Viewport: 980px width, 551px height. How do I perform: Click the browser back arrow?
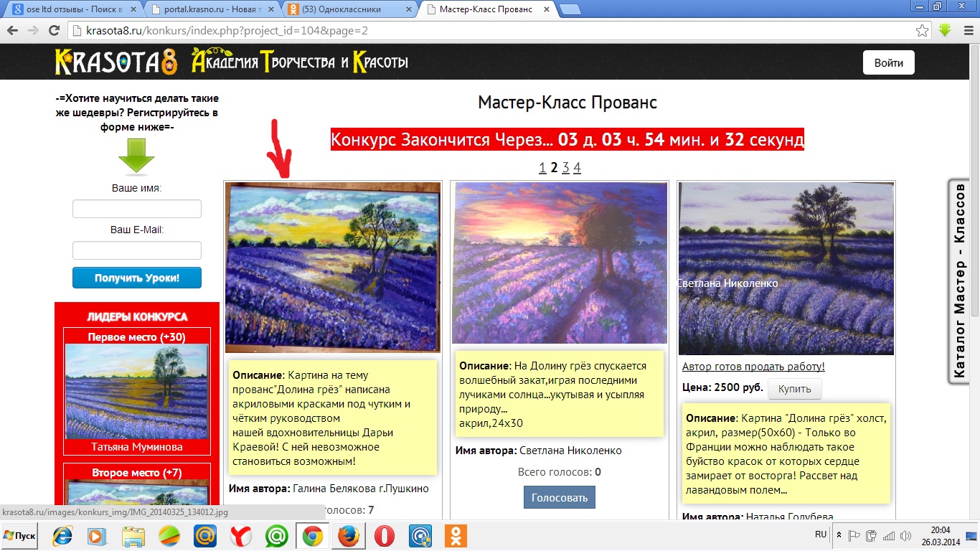[11, 31]
